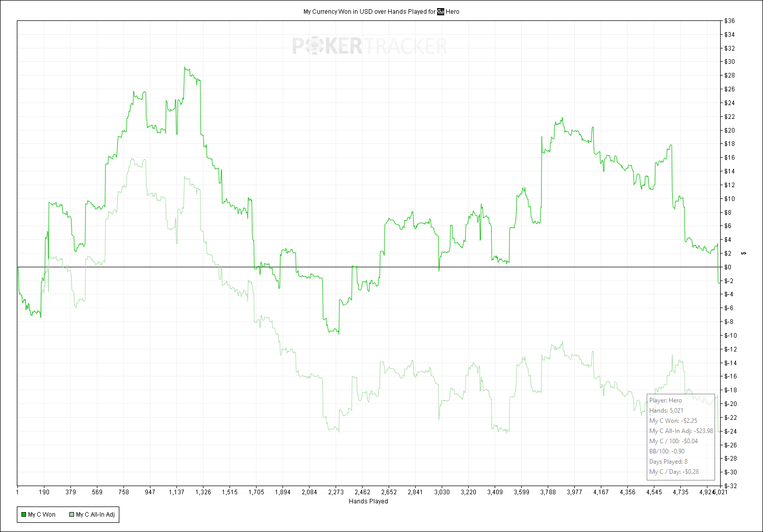Select the 'My C All-In Adj: -$23.98' stat line
Image resolution: width=763 pixels, height=532 pixels.
681,431
